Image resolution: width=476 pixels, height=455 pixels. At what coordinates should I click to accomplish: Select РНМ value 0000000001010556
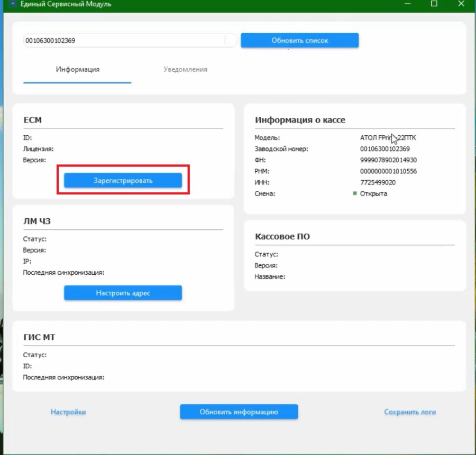point(388,171)
